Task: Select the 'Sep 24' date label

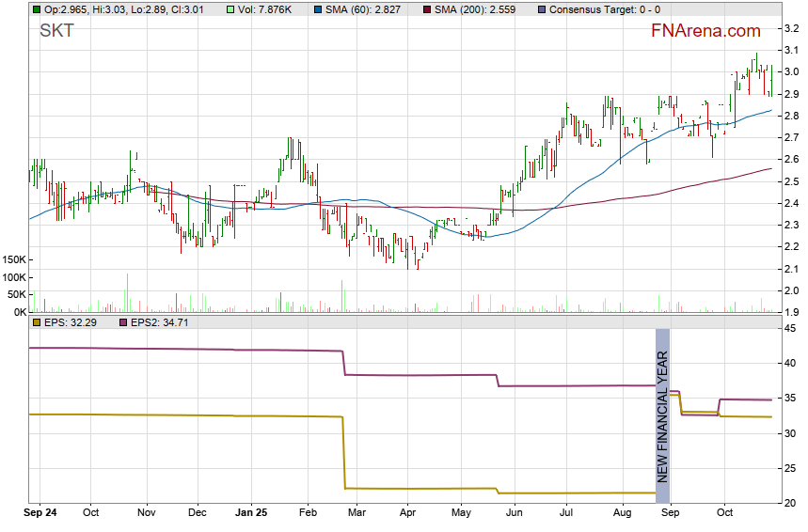Action: click(x=40, y=513)
